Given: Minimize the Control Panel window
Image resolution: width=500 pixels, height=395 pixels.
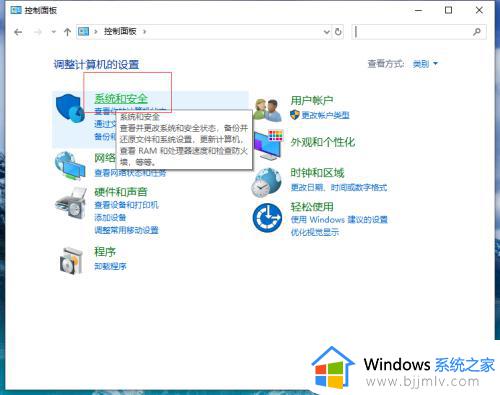Looking at the screenshot, I should point(419,10).
